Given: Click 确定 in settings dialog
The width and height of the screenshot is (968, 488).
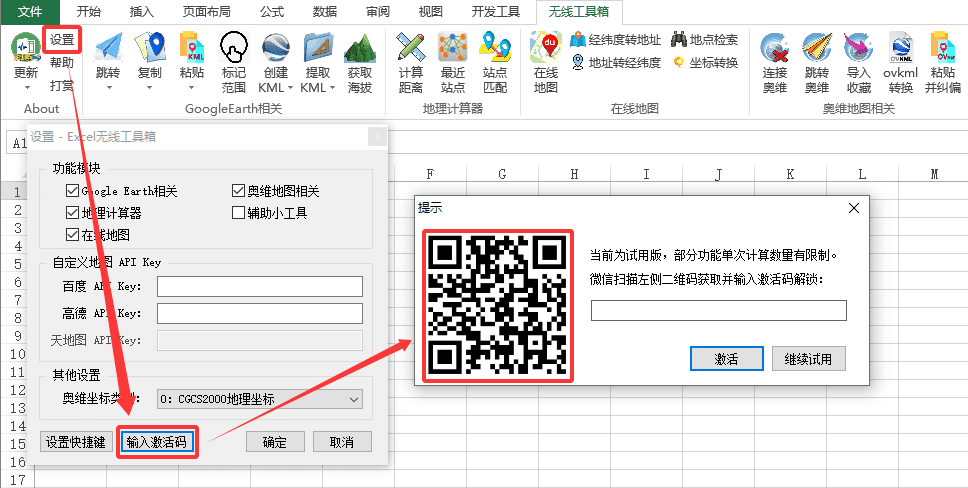Looking at the screenshot, I should click(275, 442).
